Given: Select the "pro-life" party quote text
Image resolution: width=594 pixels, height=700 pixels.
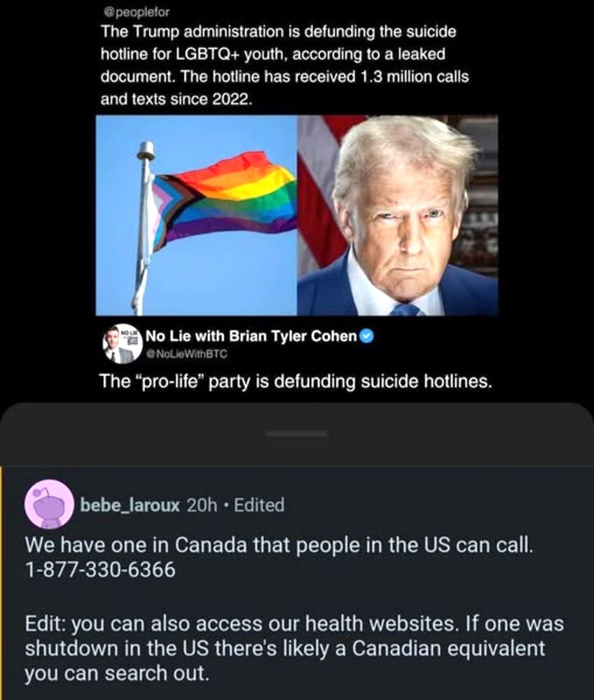Looking at the screenshot, I should (295, 381).
